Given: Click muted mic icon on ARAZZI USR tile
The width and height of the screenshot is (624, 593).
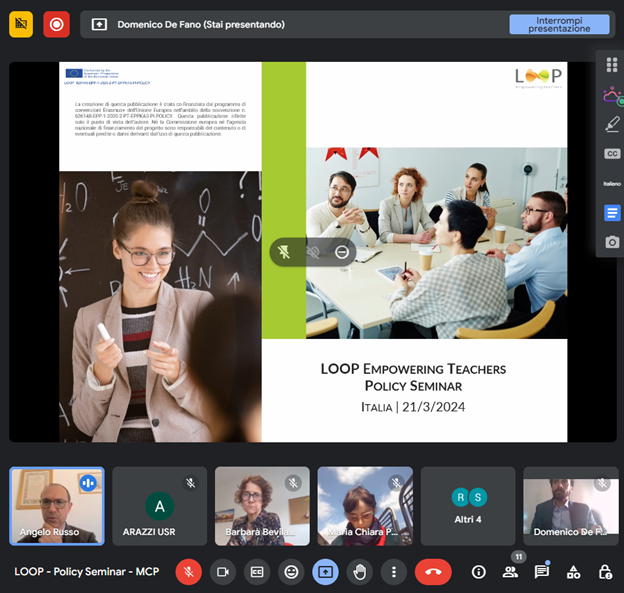Looking at the screenshot, I should [191, 483].
